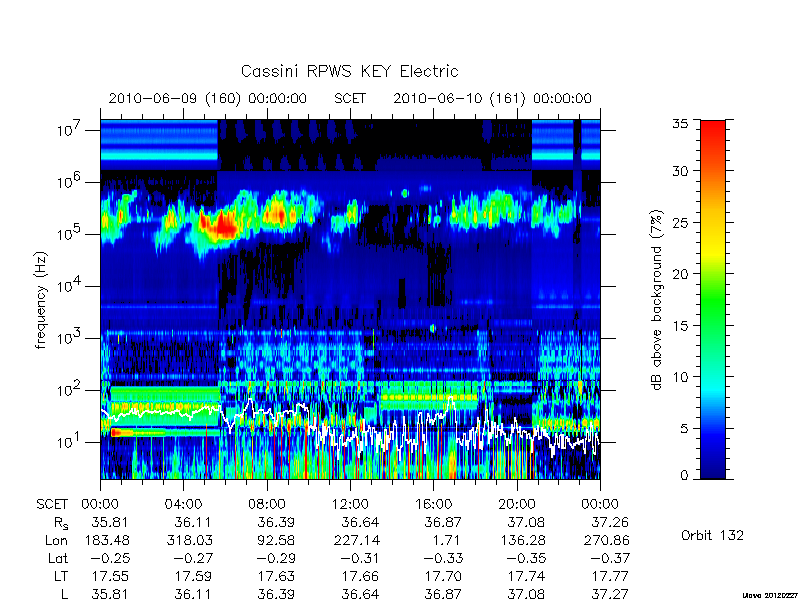Click the Lon value '1.71'
Viewport: 800px width, 600px height.
(x=446, y=540)
